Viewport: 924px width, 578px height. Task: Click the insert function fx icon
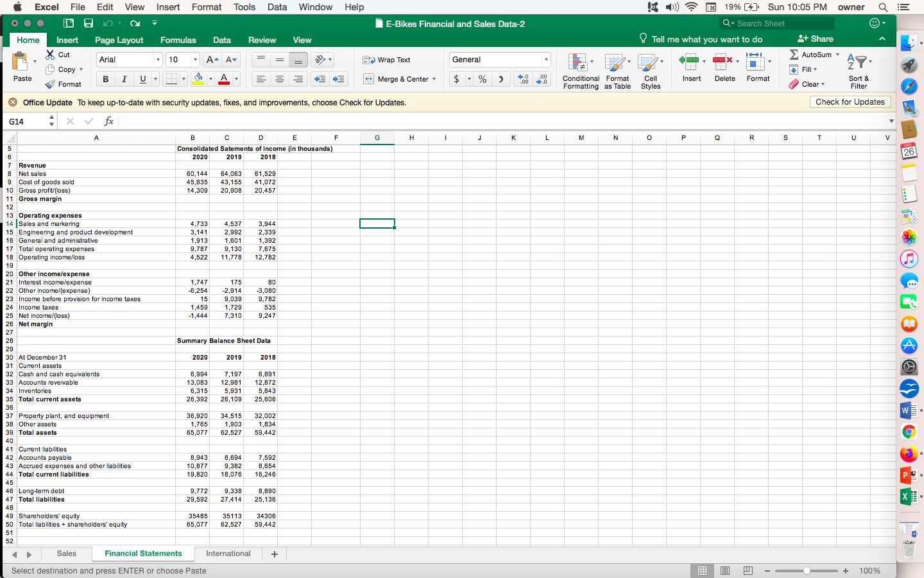tap(109, 121)
